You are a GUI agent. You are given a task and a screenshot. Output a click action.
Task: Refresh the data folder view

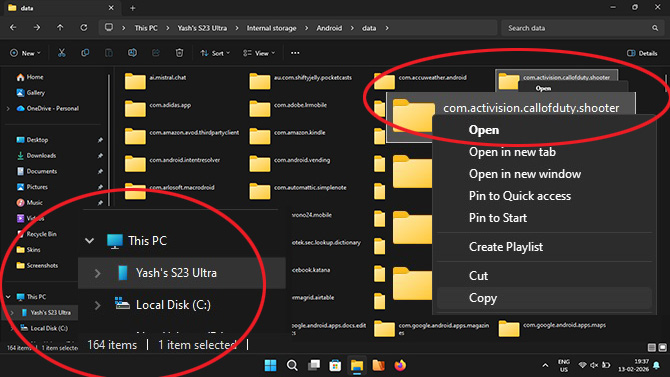[84, 28]
